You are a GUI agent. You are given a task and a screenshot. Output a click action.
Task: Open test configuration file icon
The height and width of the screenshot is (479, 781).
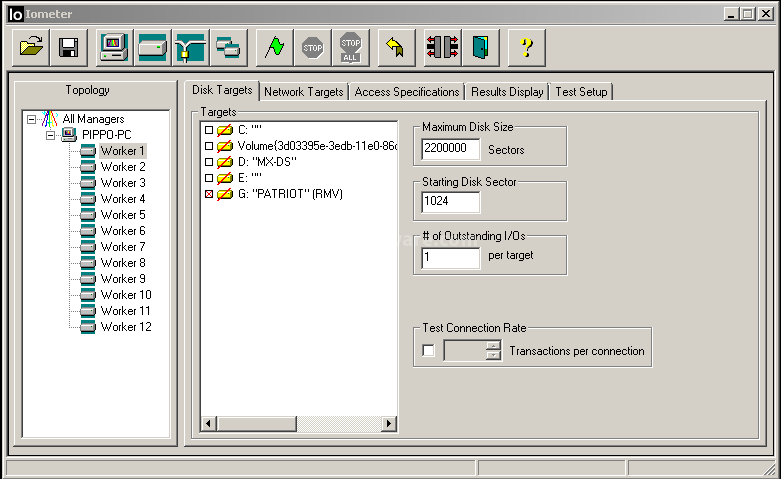[x=30, y=48]
